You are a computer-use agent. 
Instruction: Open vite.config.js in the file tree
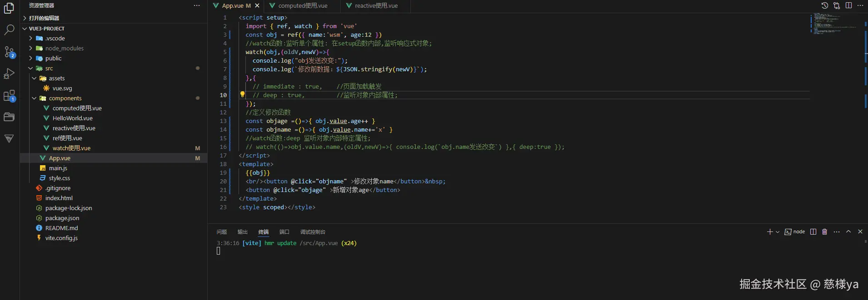click(114, 238)
